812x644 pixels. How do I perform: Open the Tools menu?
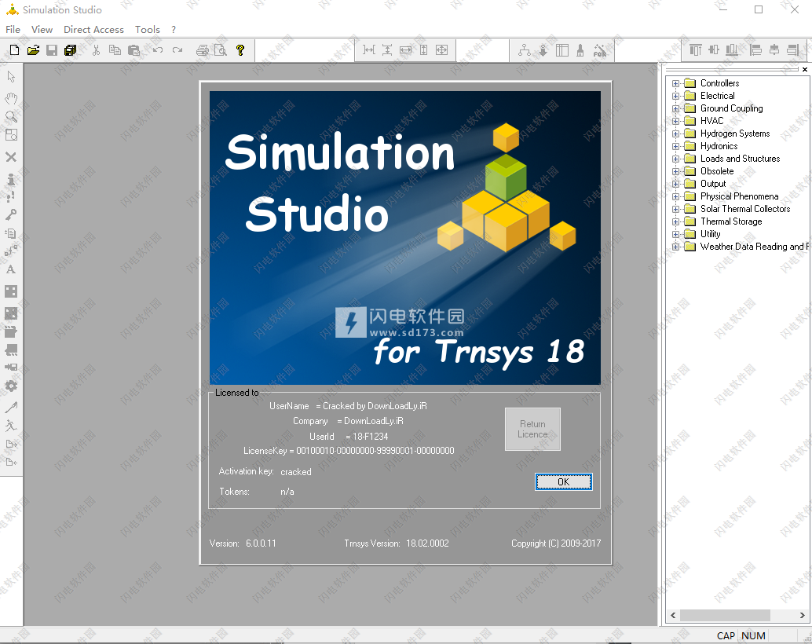[x=148, y=30]
